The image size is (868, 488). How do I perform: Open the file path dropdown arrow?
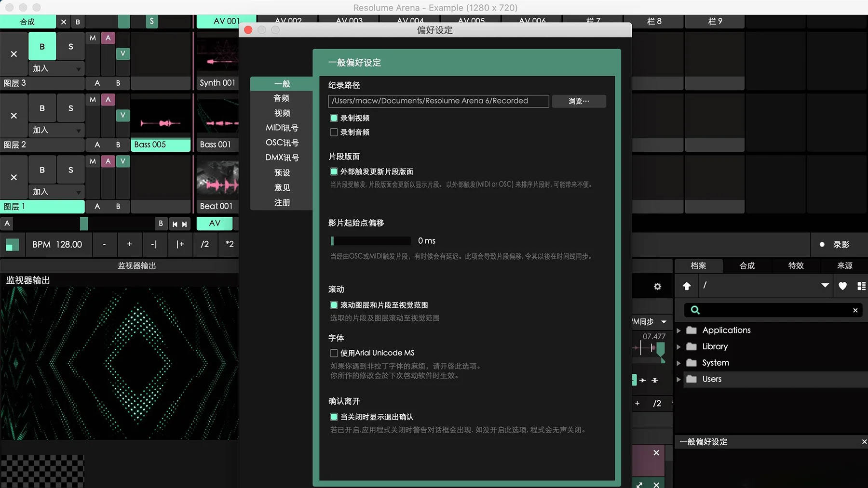click(x=825, y=286)
